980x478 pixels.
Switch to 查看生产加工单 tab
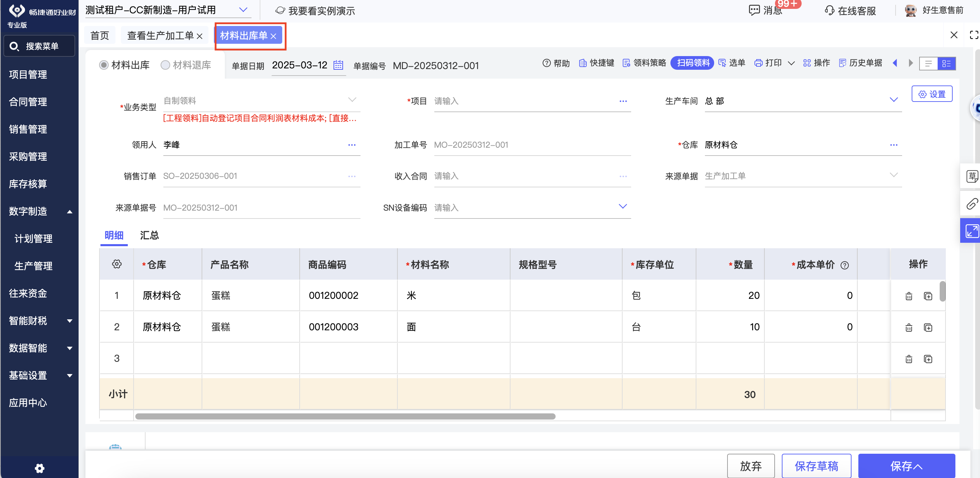[x=160, y=36]
